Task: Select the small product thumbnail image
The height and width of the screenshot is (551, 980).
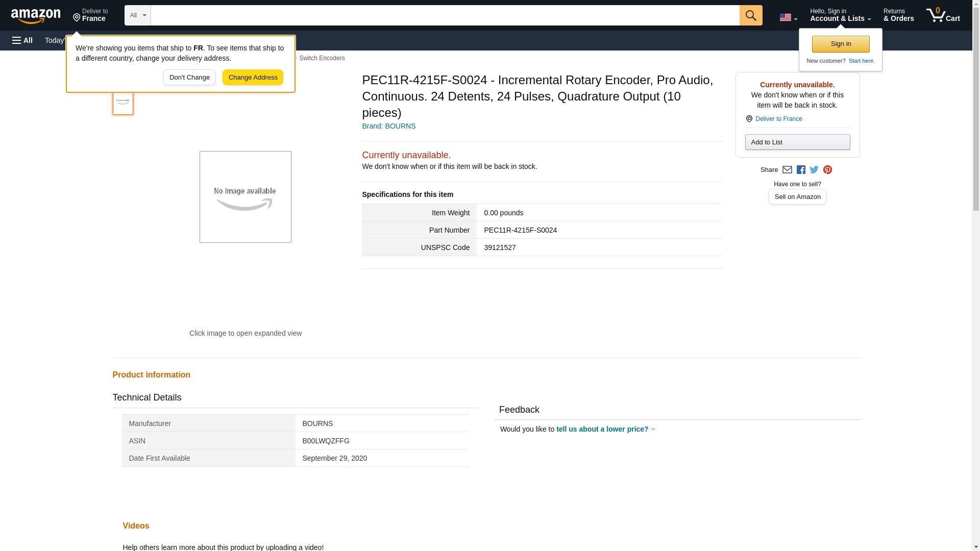Action: [123, 102]
